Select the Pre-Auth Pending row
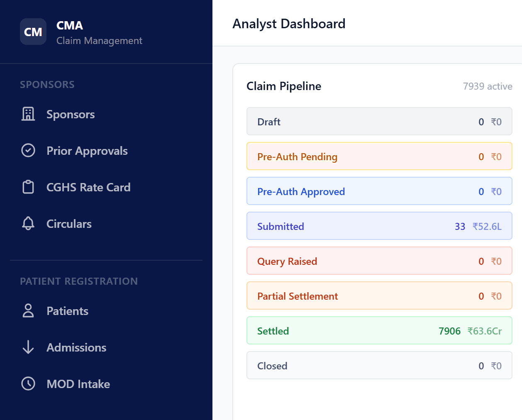This screenshot has width=522, height=420. click(x=379, y=156)
